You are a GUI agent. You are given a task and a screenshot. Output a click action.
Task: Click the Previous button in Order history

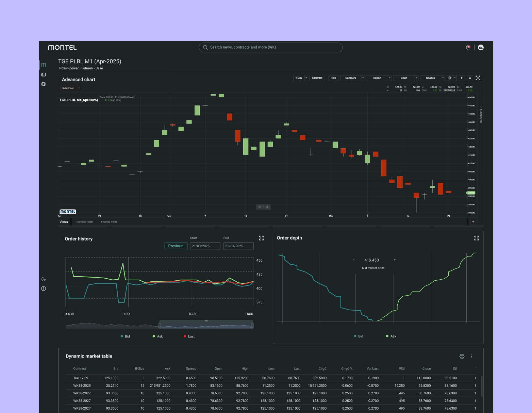click(x=176, y=246)
